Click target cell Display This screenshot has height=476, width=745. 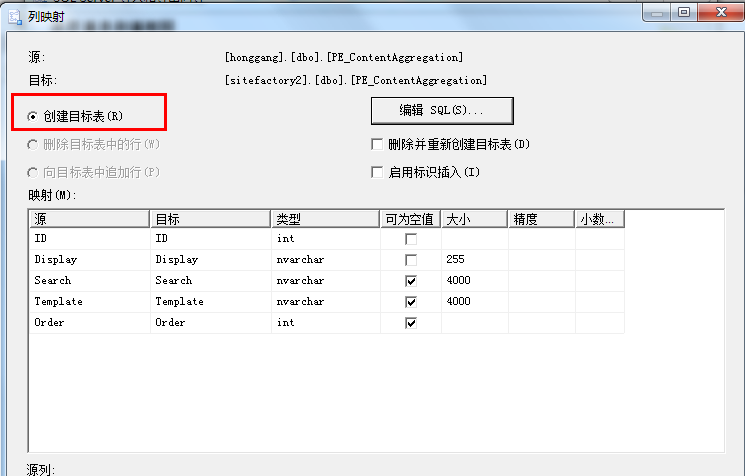point(210,260)
